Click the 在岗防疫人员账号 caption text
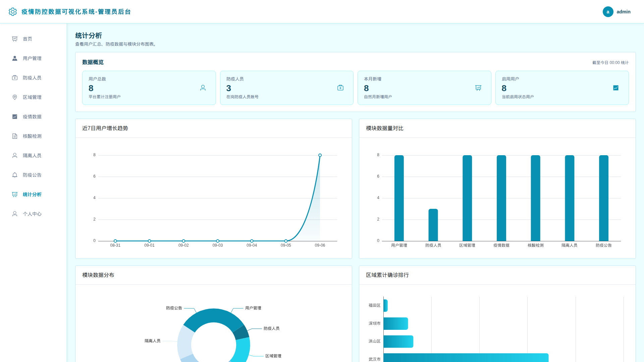This screenshot has width=644, height=362. 243,97
